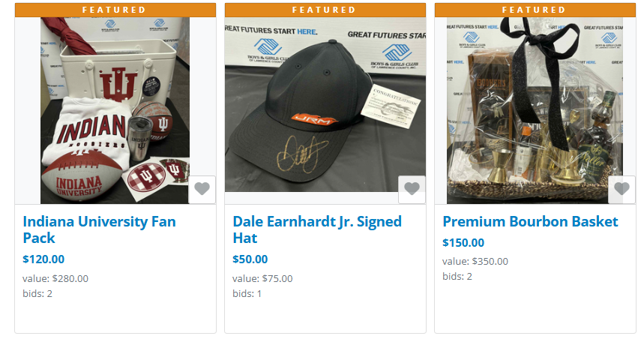The image size is (644, 348).
Task: Select the $120.00 current bid price
Action: [x=43, y=259]
